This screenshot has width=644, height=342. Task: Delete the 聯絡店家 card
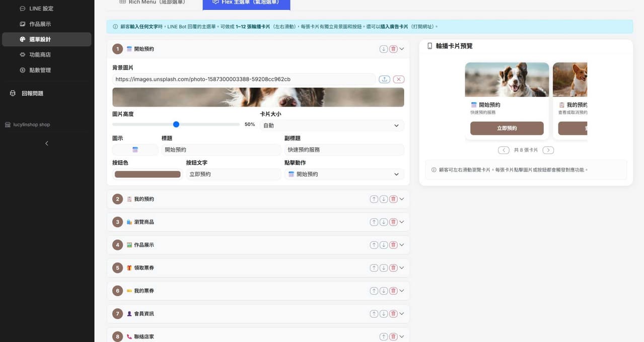(x=393, y=336)
